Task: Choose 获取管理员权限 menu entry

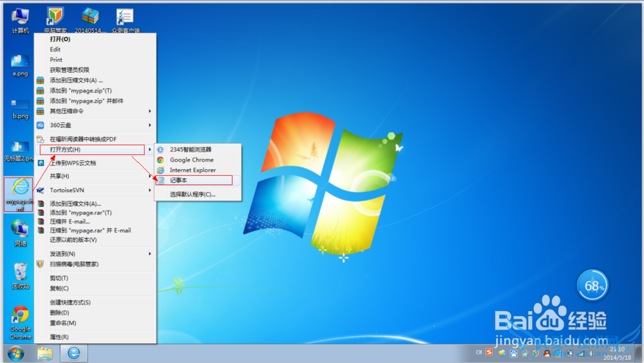Action: tap(95, 70)
